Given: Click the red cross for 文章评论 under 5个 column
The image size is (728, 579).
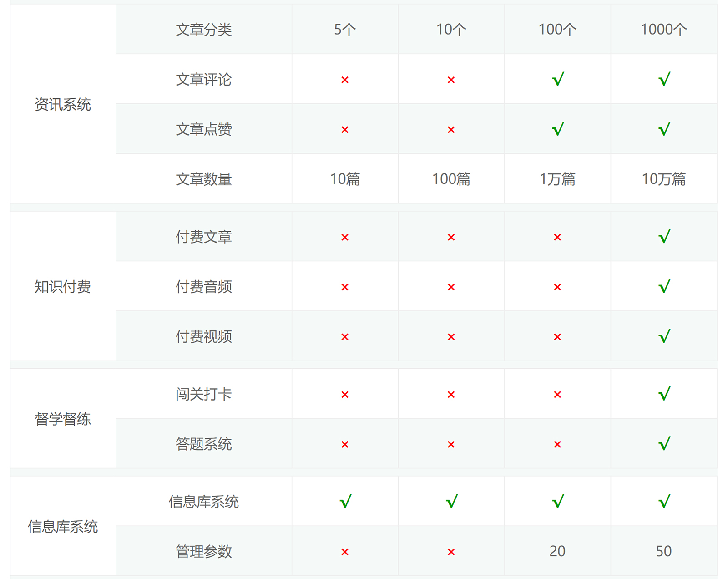Looking at the screenshot, I should click(345, 80).
